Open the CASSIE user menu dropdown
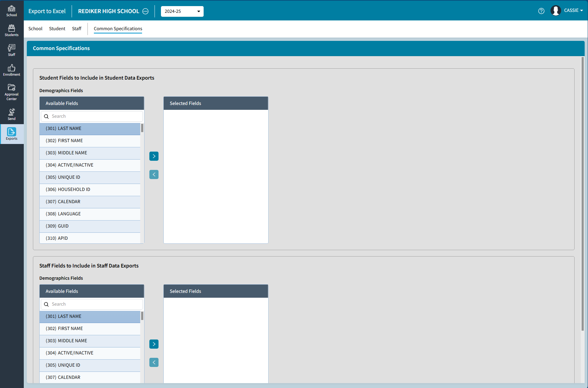This screenshot has height=388, width=588. pyautogui.click(x=573, y=10)
